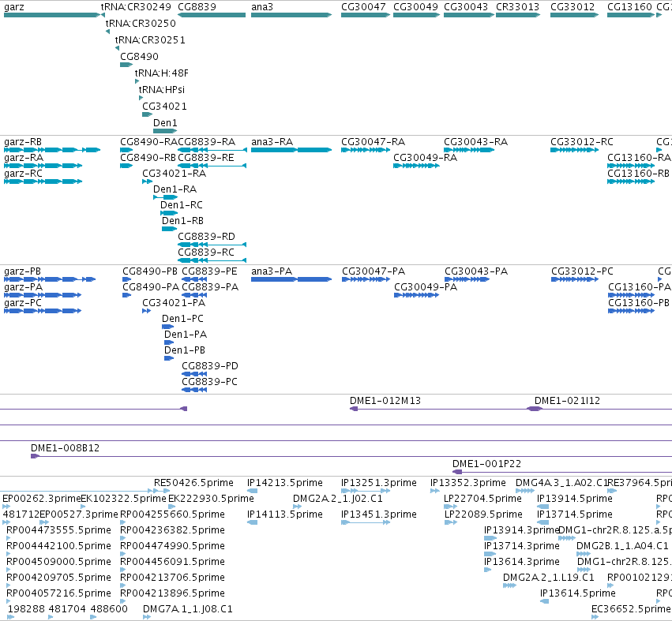Click the CG13160-RB transcript label
Screen dimensions: 672x621
[638, 174]
